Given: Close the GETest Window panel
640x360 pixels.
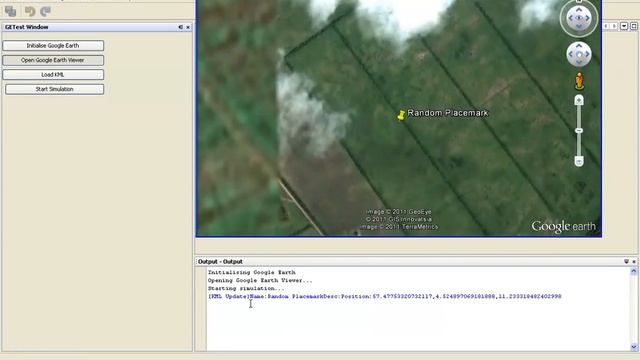Looking at the screenshot, I should 188,27.
